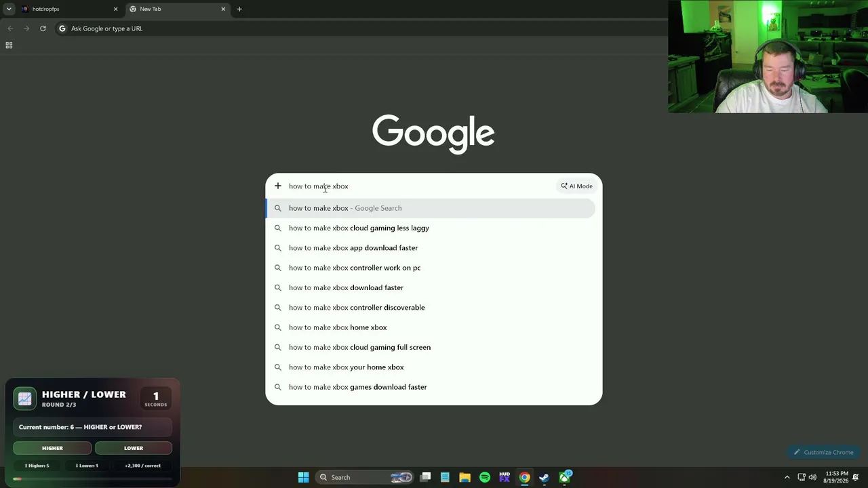
Task: Choose suggestion 'cloud gaming less laggy'
Action: 431,228
